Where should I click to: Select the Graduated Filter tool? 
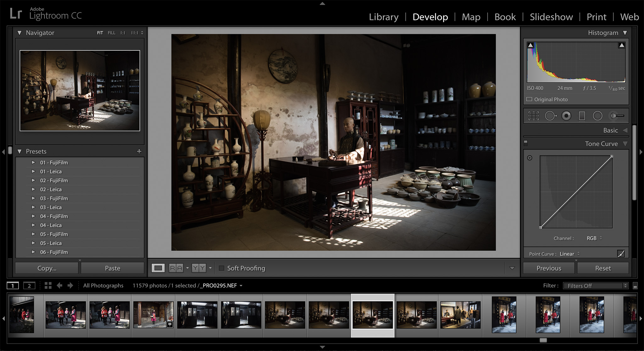[581, 116]
